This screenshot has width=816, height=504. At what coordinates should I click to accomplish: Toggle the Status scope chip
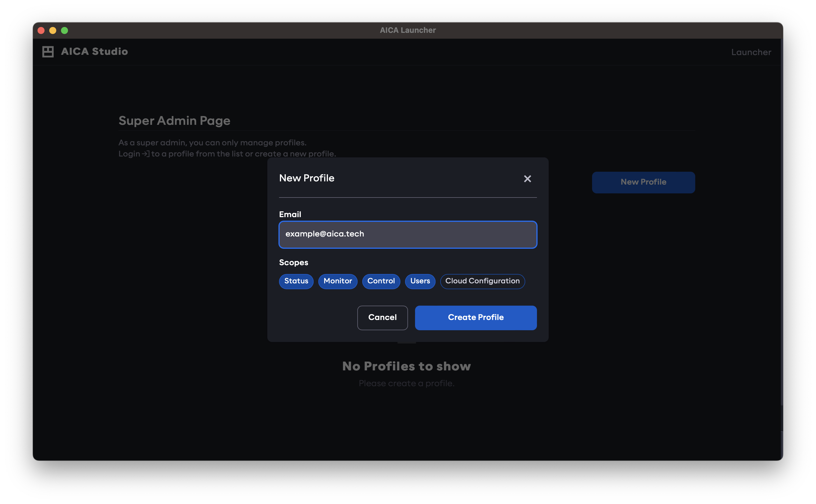[x=296, y=281]
